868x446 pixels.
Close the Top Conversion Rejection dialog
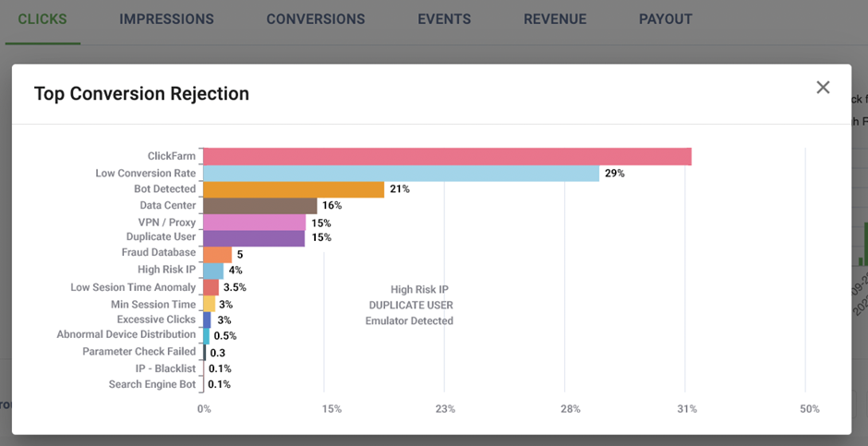click(x=823, y=88)
